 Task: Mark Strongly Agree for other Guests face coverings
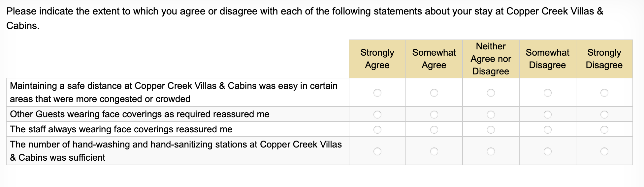(377, 115)
